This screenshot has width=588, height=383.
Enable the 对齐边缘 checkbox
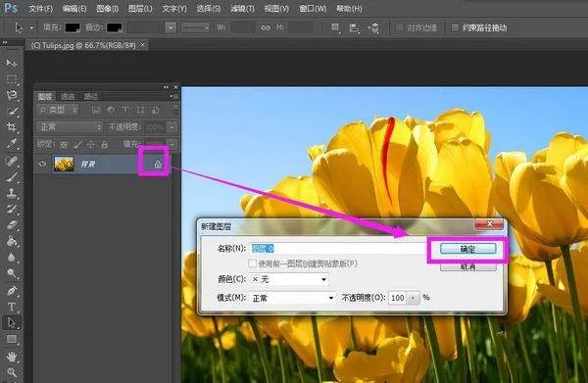coord(400,27)
